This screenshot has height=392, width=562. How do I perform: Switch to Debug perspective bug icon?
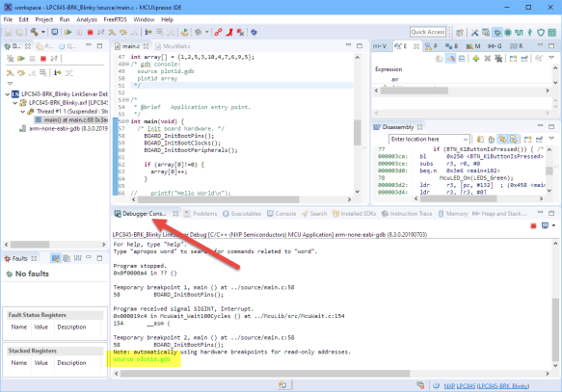tap(497, 33)
